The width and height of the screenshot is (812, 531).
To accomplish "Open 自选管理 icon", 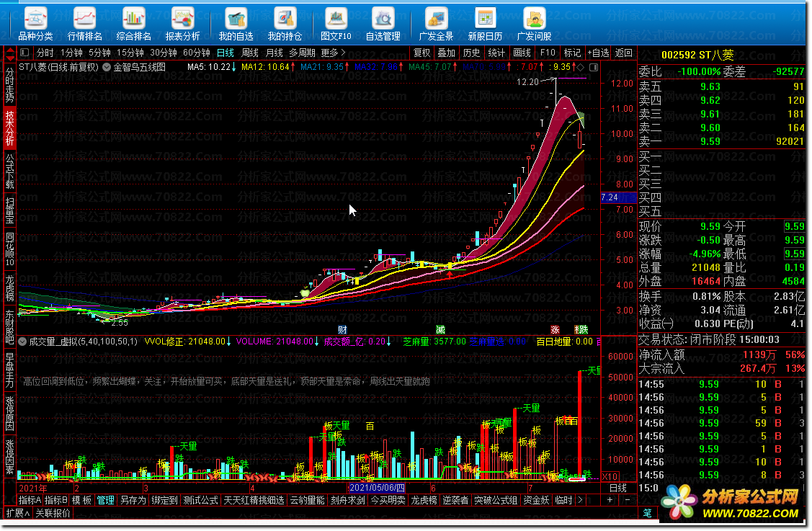I will click(383, 24).
